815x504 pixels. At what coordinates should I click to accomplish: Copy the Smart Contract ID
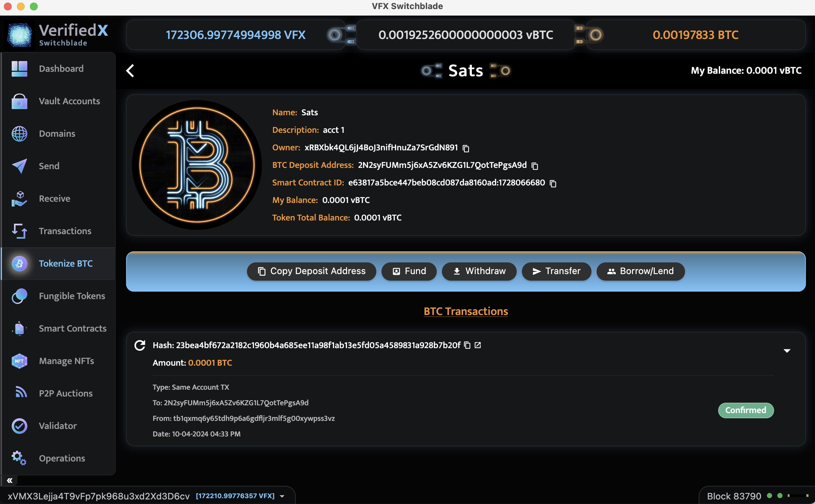pos(553,183)
